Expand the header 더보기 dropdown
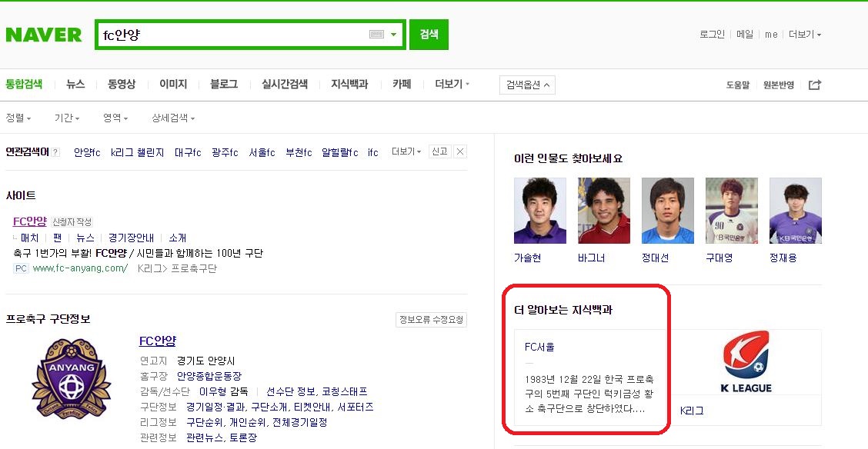The width and height of the screenshot is (868, 449). [805, 35]
